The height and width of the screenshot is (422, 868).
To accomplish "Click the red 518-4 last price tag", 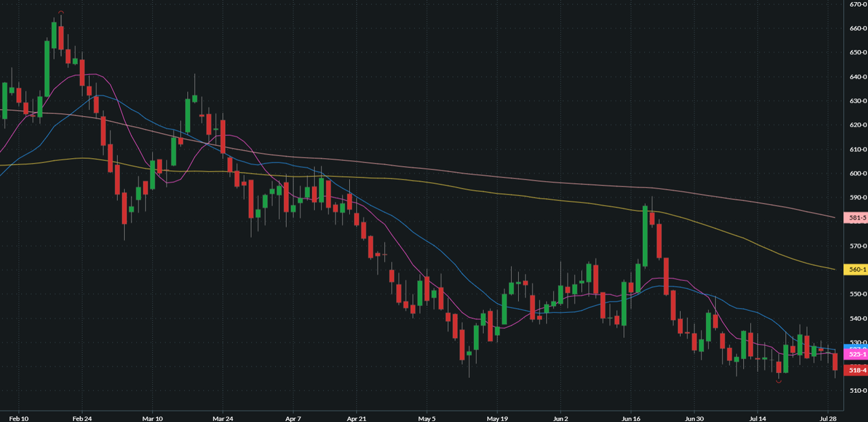I will point(856,370).
